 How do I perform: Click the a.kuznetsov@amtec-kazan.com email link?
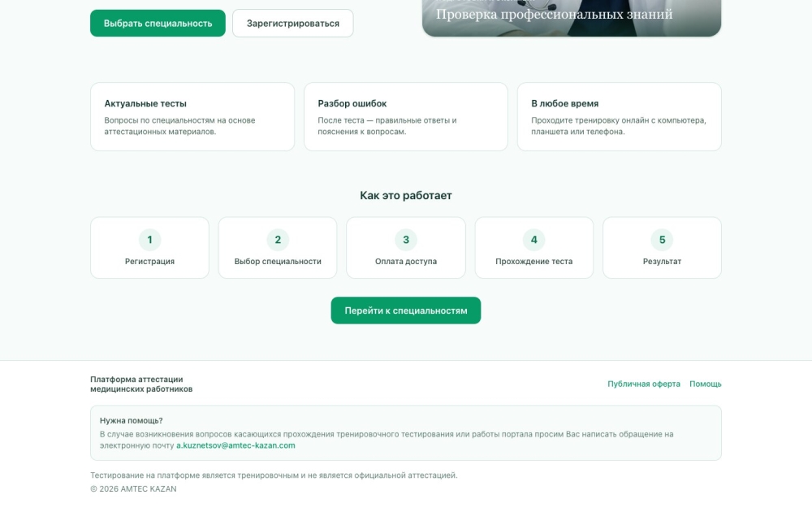[235, 445]
